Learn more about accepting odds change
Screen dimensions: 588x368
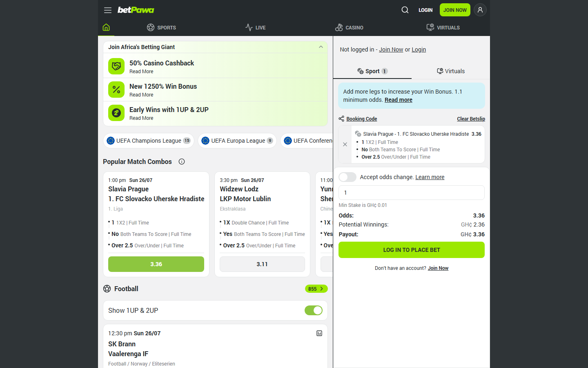click(430, 177)
